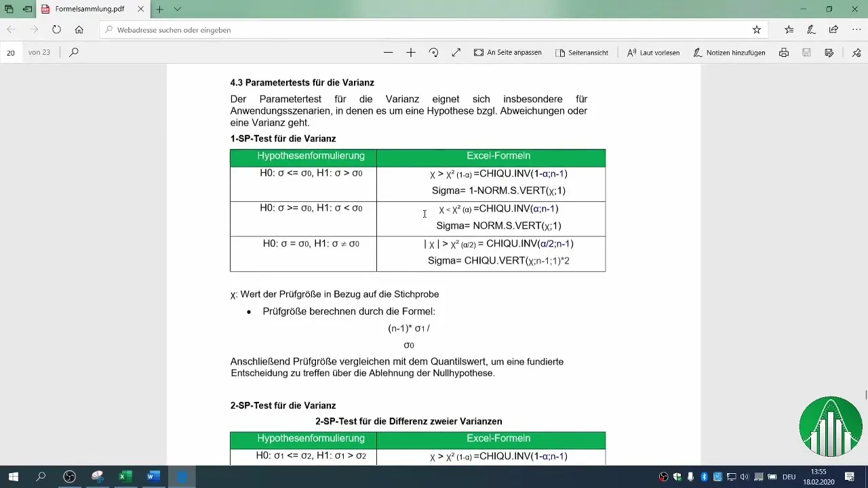The height and width of the screenshot is (488, 868).
Task: Click the vertical scrollbar thumb
Action: point(865,395)
